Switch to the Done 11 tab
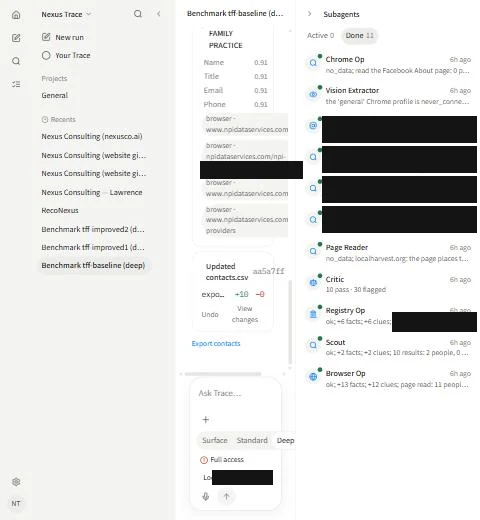This screenshot has height=520, width=480. click(x=359, y=35)
